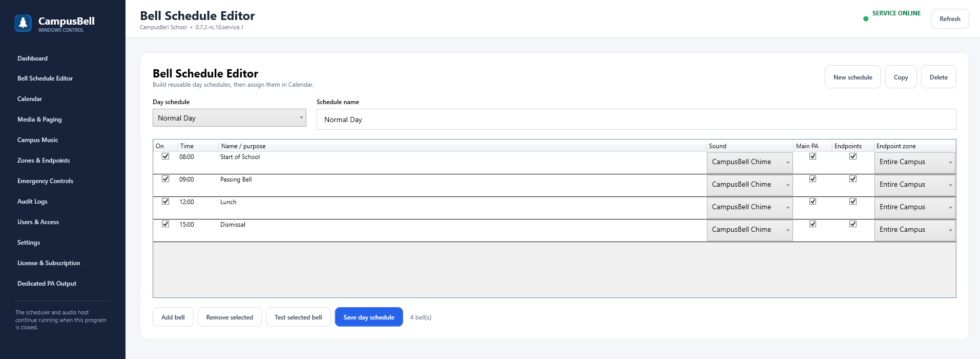Click the Endpoints column header

(853, 146)
